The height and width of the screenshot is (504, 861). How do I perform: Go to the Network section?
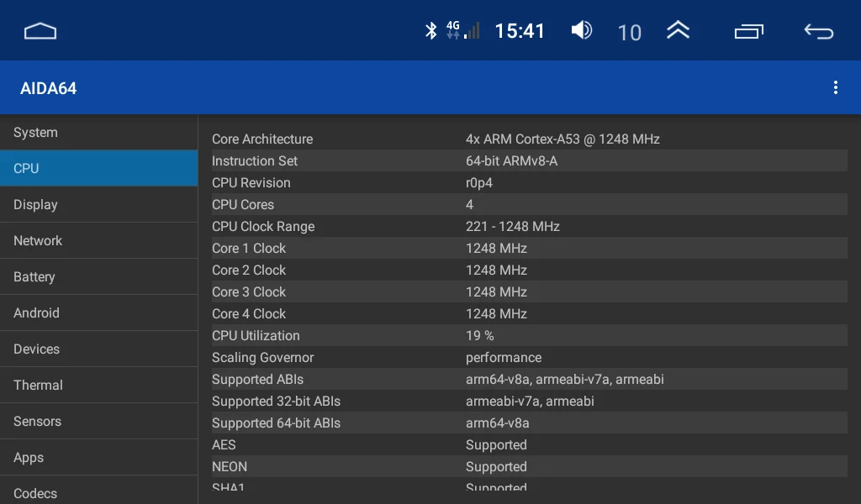(x=98, y=240)
